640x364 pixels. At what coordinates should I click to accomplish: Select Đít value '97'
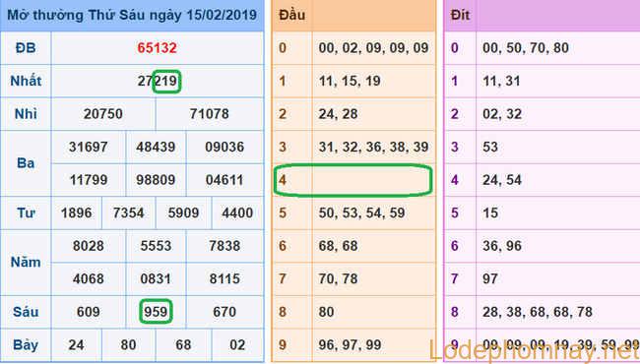490,278
